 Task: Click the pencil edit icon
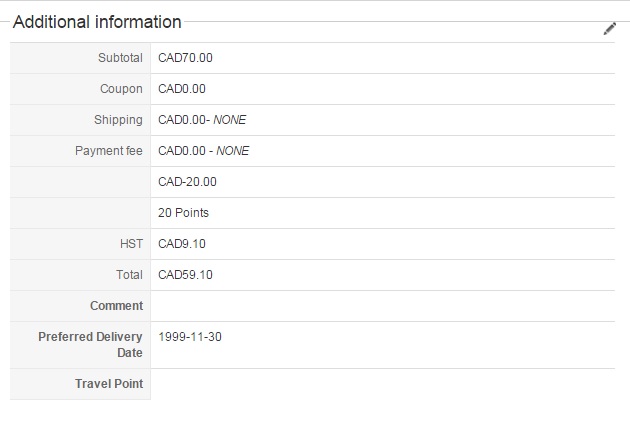(x=610, y=29)
